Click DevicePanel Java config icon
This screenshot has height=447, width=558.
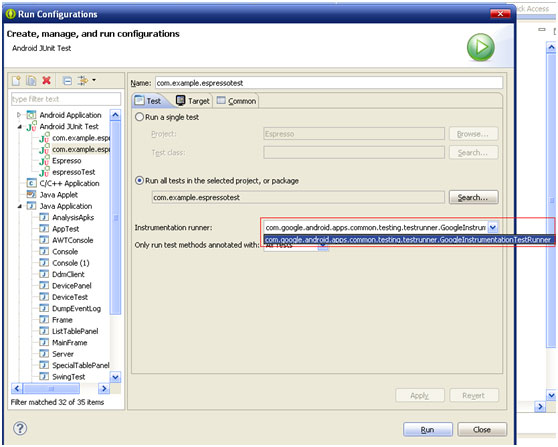tap(44, 286)
